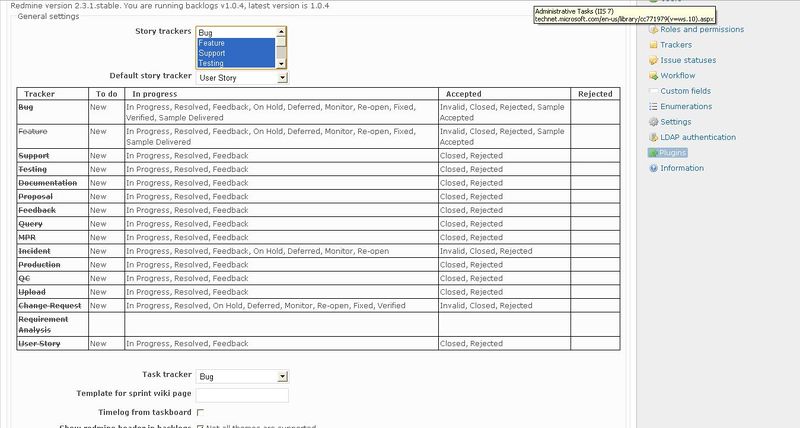Viewport: 800px width, 428px height.
Task: Click 'Invalid, Closed, Rejected' in Incident row
Action: [486, 251]
